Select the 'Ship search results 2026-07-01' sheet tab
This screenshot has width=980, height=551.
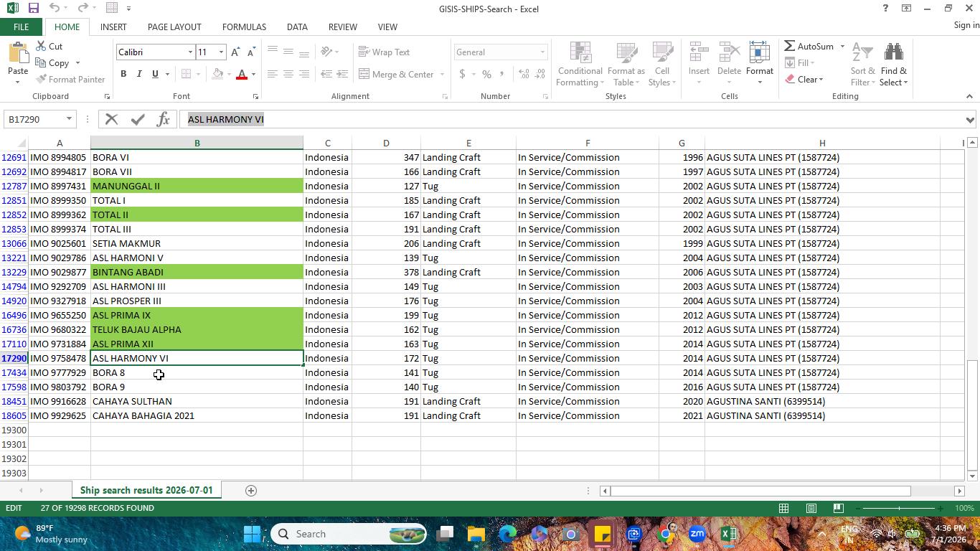146,491
